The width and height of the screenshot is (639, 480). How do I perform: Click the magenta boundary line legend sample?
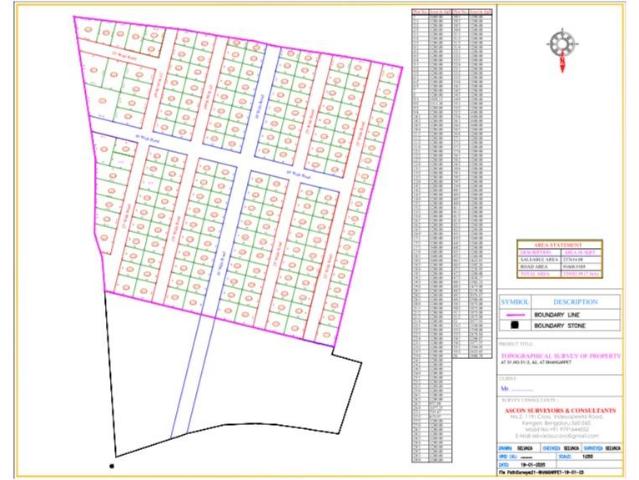pos(515,315)
